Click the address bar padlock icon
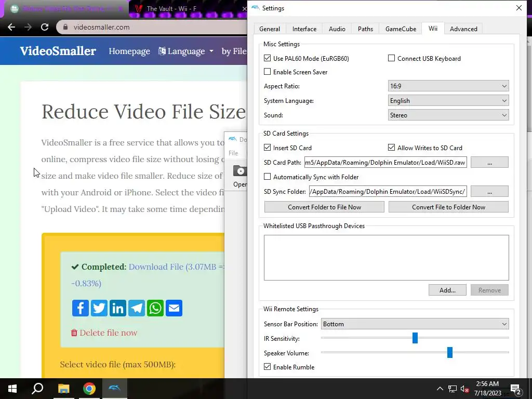This screenshot has width=532, height=399. pyautogui.click(x=66, y=27)
